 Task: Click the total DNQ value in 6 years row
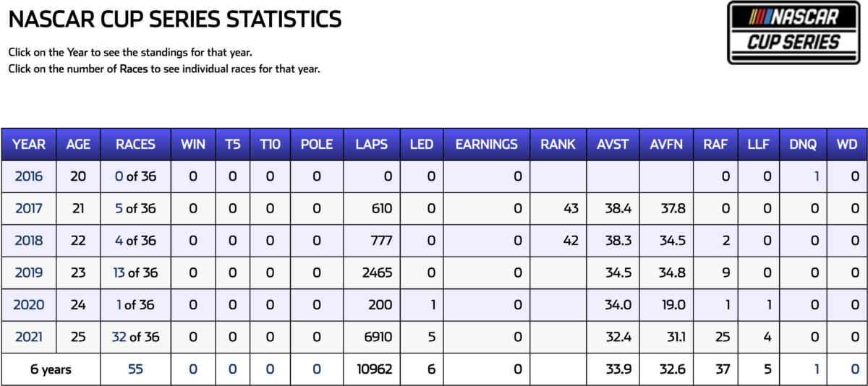[817, 369]
